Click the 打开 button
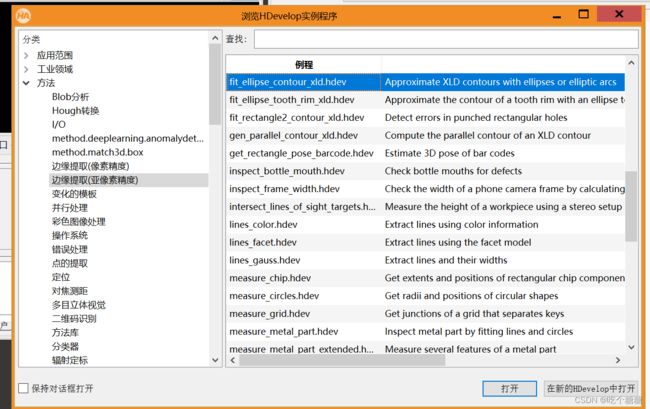Screen dimensions: 650x409 coord(509,389)
